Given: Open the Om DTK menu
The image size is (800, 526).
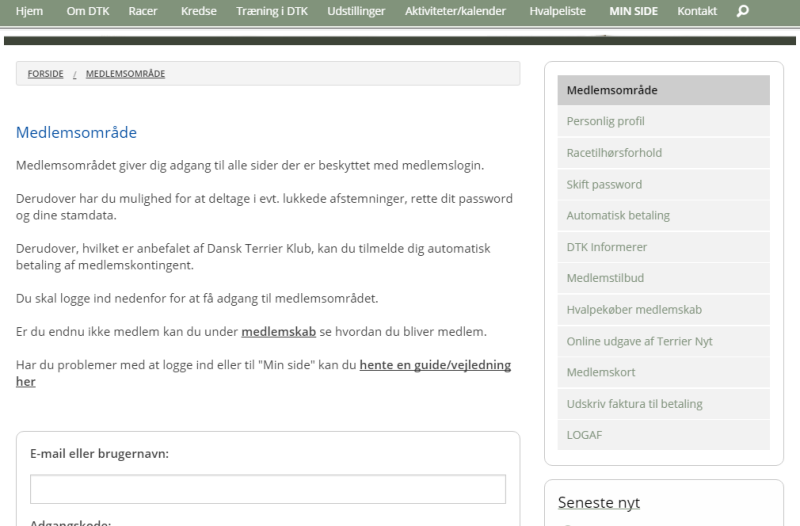Looking at the screenshot, I should (x=88, y=11).
